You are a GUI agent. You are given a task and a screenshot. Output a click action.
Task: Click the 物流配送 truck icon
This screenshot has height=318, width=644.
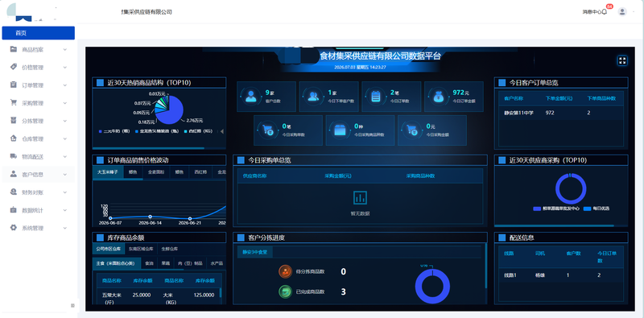tap(14, 156)
